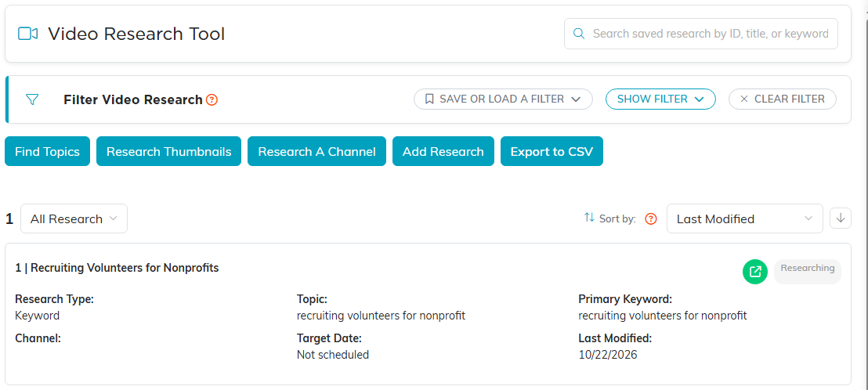Click the Research A Channel button
The height and width of the screenshot is (390, 868).
(316, 151)
